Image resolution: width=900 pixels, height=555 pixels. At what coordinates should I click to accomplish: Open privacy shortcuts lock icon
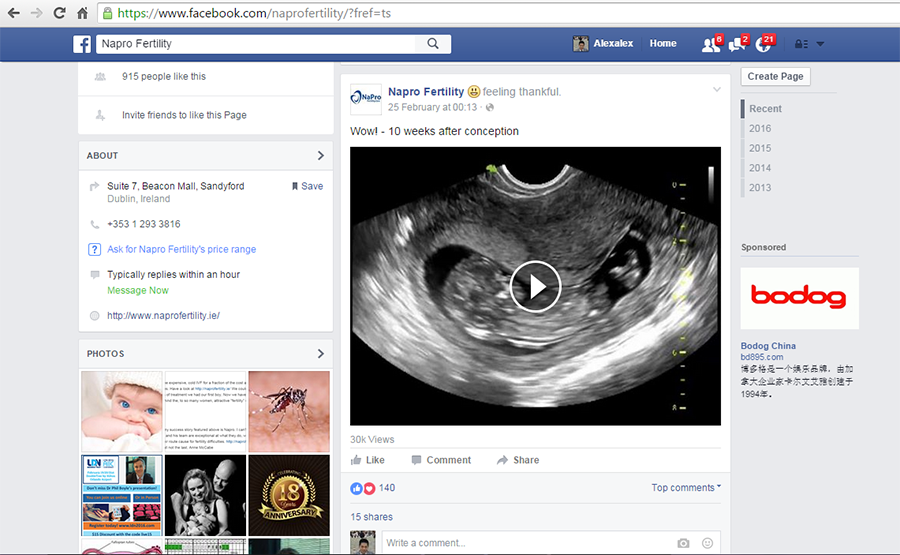[x=801, y=44]
